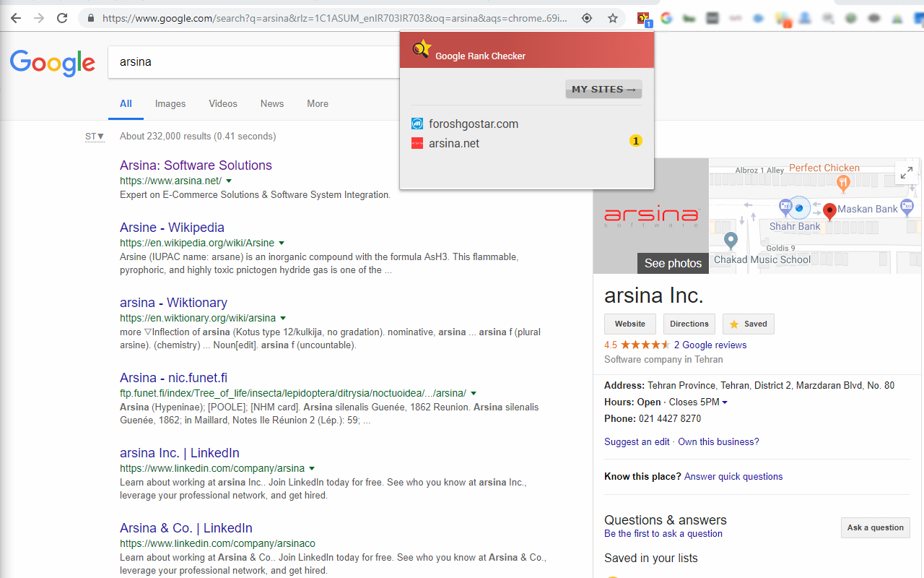Switch to the News search tab

[x=271, y=104]
